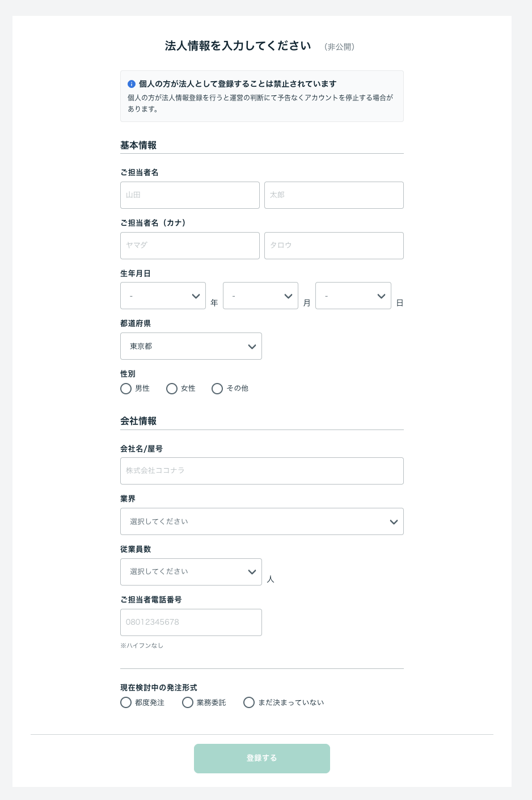This screenshot has height=800, width=532.
Task: Choose 業務委託 radio option
Action: (188, 702)
